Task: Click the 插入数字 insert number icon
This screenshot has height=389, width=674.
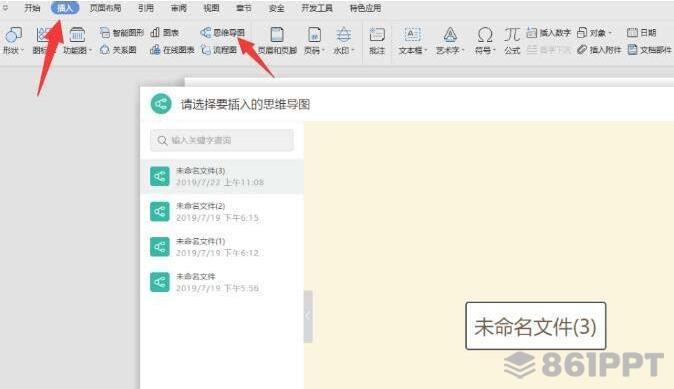Action: point(532,33)
